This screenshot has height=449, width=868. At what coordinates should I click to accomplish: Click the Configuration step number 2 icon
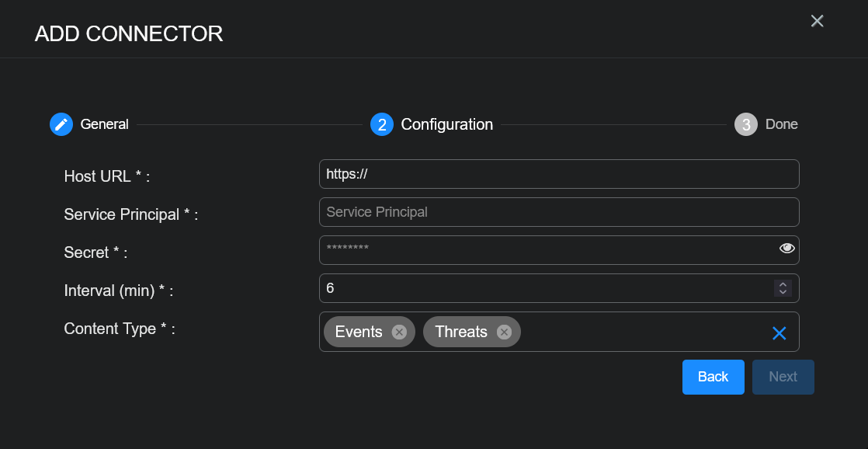point(382,124)
